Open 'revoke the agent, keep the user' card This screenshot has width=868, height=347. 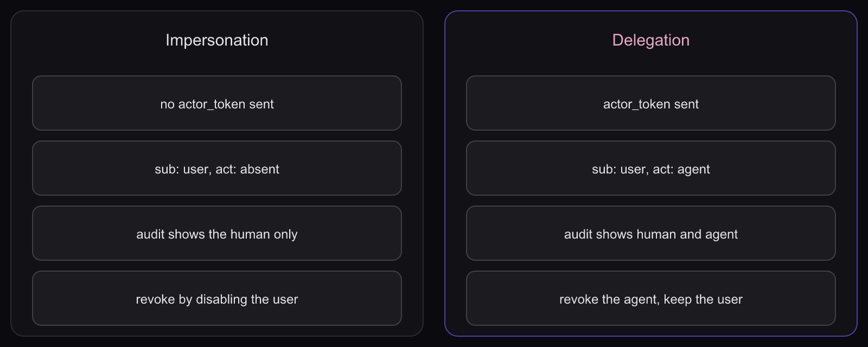(x=651, y=298)
